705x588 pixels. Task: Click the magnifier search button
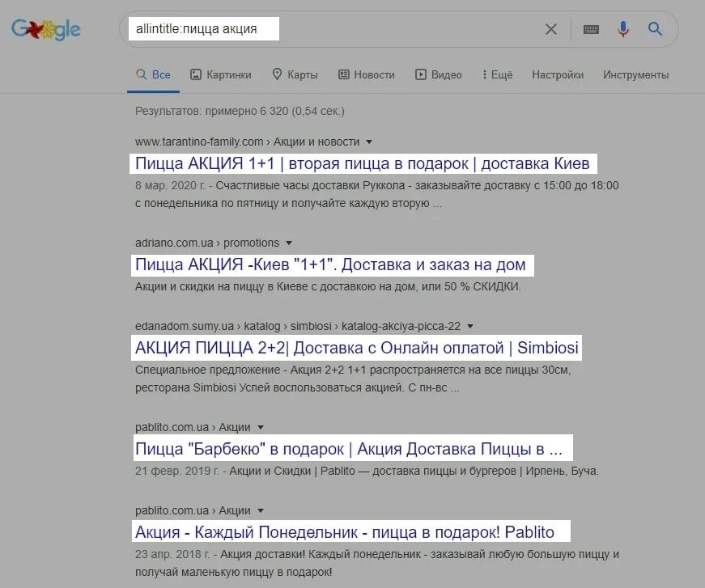[x=655, y=29]
